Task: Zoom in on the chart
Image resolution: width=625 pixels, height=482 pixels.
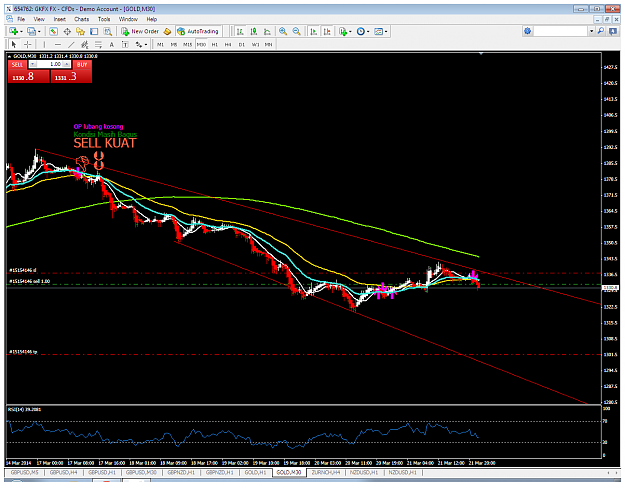Action: [283, 31]
